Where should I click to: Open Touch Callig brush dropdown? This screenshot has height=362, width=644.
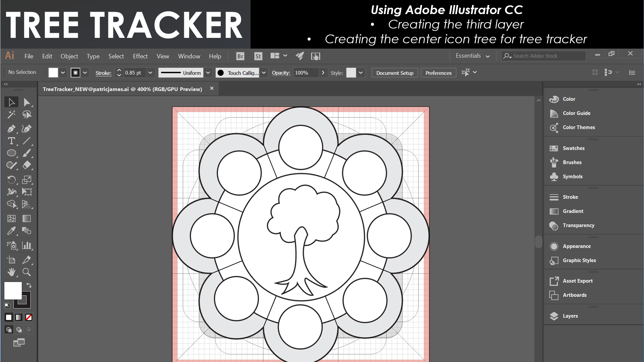click(264, 73)
